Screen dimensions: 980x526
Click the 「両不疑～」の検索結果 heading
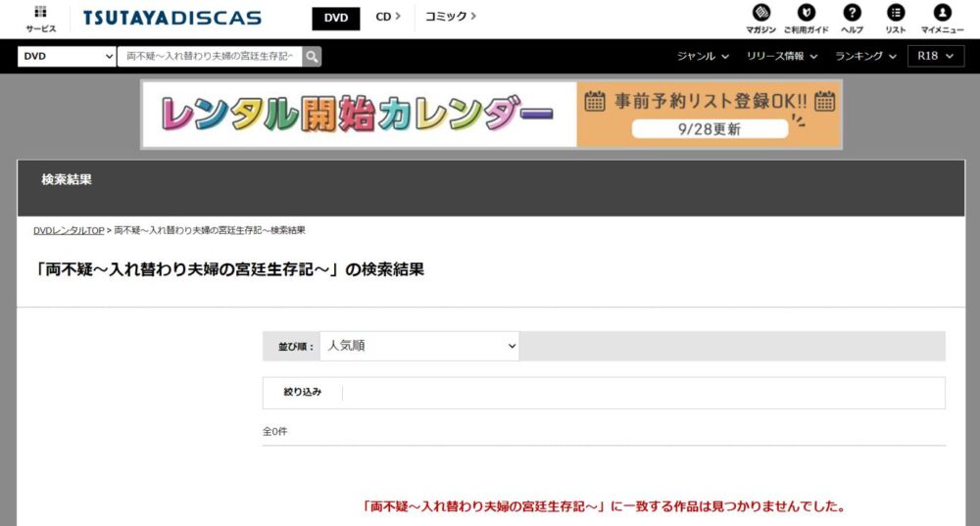pyautogui.click(x=228, y=270)
